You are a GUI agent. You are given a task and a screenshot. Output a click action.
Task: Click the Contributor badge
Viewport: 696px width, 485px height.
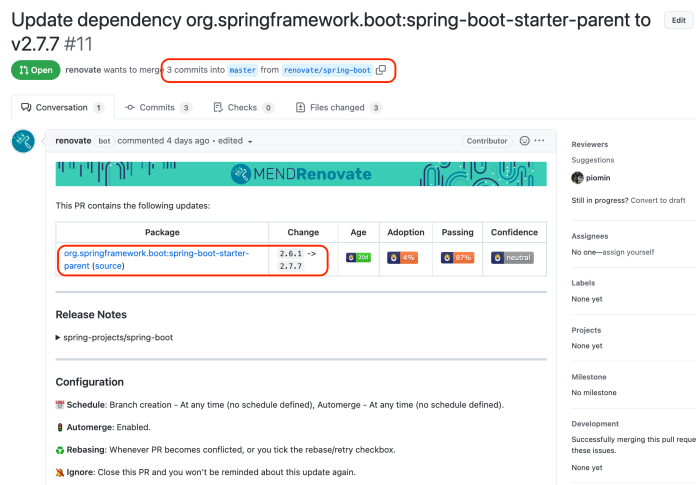click(x=487, y=141)
